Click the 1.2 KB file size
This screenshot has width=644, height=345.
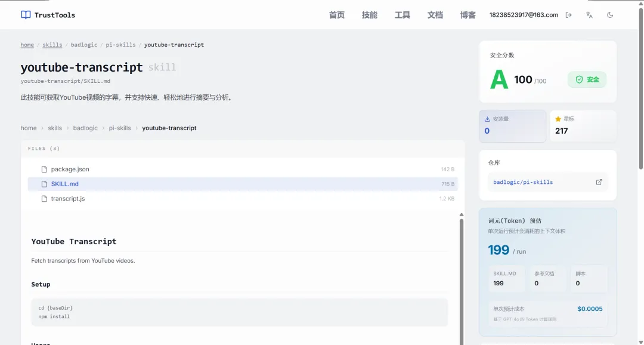coord(447,199)
